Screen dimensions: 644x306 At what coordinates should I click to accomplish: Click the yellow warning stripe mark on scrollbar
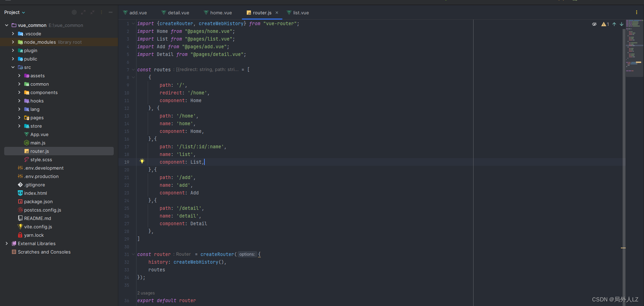point(623,248)
